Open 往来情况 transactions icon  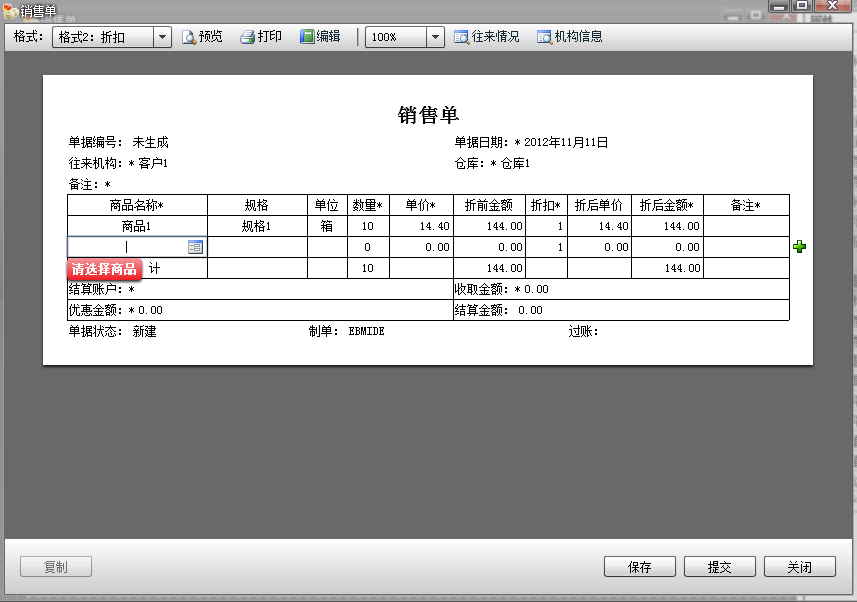(x=461, y=37)
